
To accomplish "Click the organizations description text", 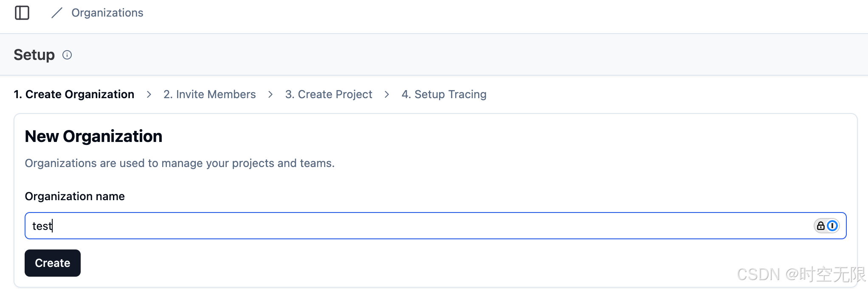I will tap(180, 163).
